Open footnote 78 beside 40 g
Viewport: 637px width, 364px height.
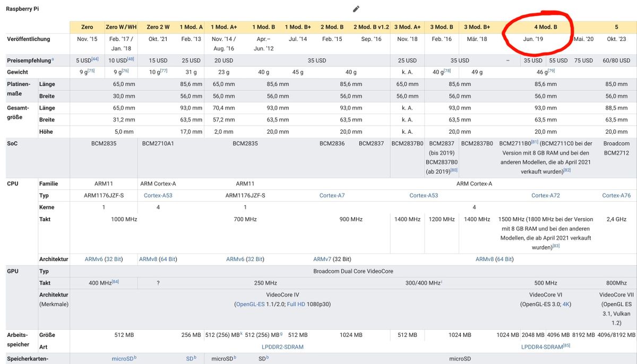(447, 70)
